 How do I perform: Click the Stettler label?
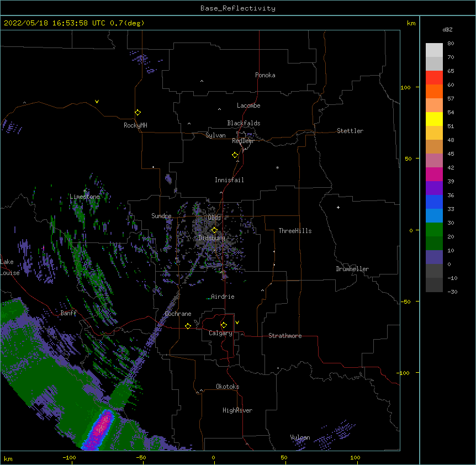click(350, 131)
